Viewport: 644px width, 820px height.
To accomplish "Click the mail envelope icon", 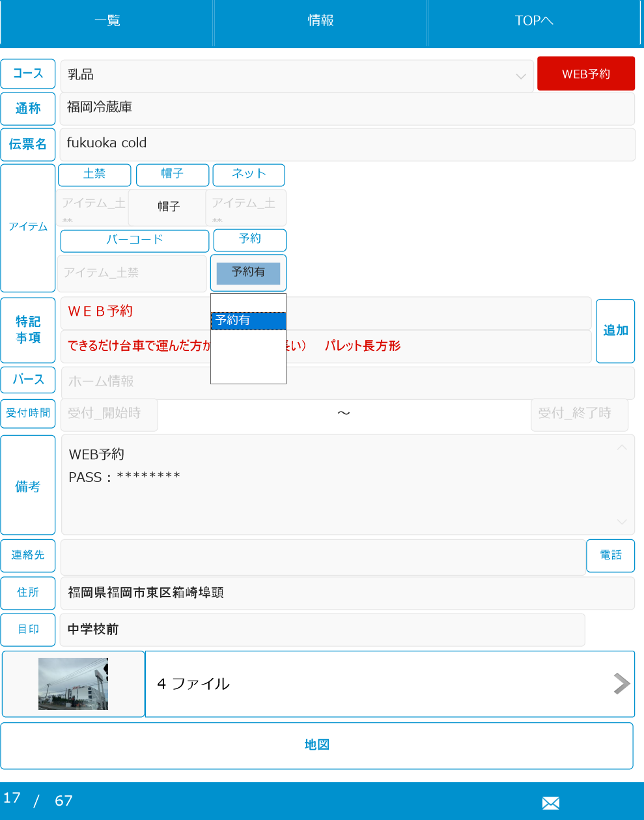I will [x=550, y=803].
